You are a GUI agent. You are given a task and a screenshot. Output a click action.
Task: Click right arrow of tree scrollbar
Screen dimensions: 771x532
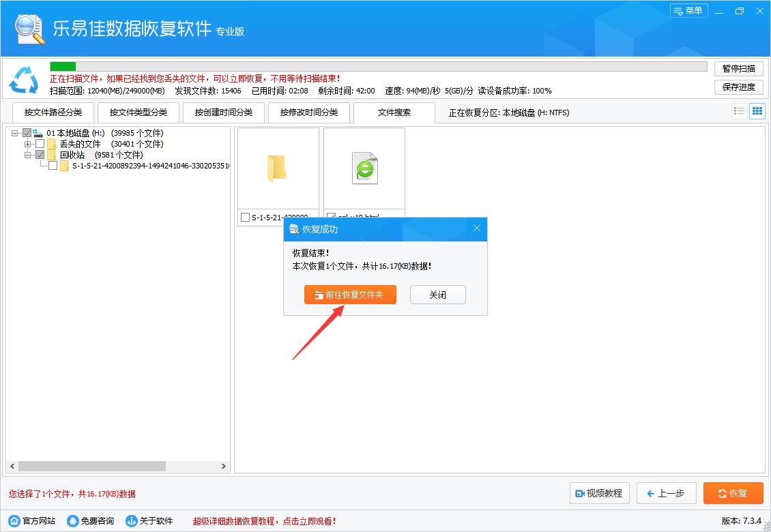coord(224,466)
